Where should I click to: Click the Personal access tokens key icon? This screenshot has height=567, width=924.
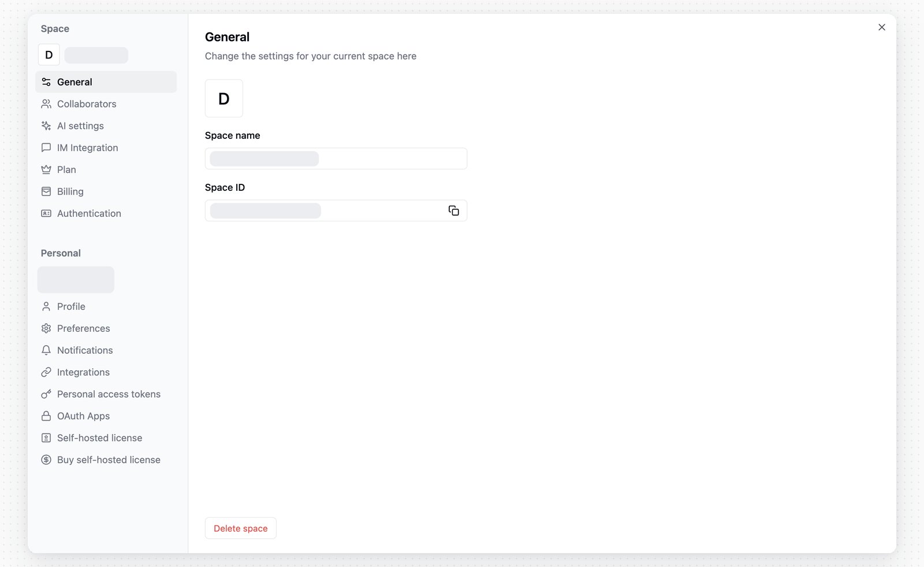pos(46,394)
